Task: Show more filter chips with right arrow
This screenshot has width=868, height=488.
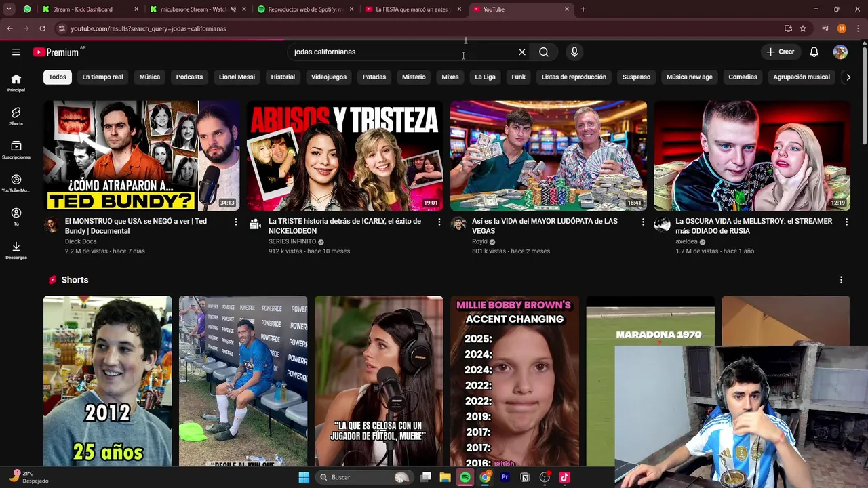Action: point(848,77)
